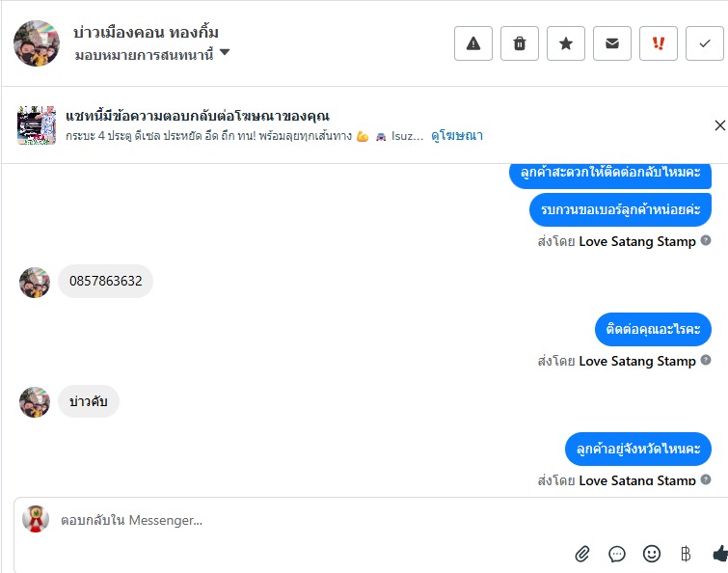Open the ad thumbnail image in banner
Image resolution: width=728 pixels, height=573 pixels.
point(37,125)
